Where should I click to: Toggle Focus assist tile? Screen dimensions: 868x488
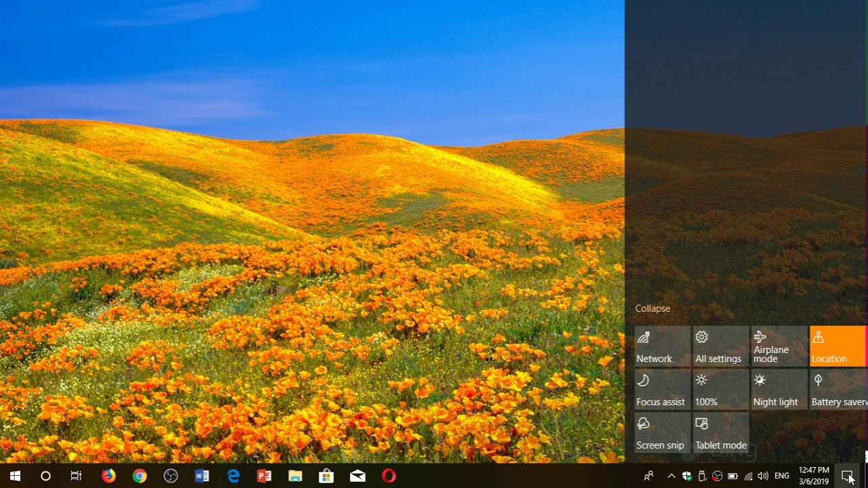(x=663, y=390)
